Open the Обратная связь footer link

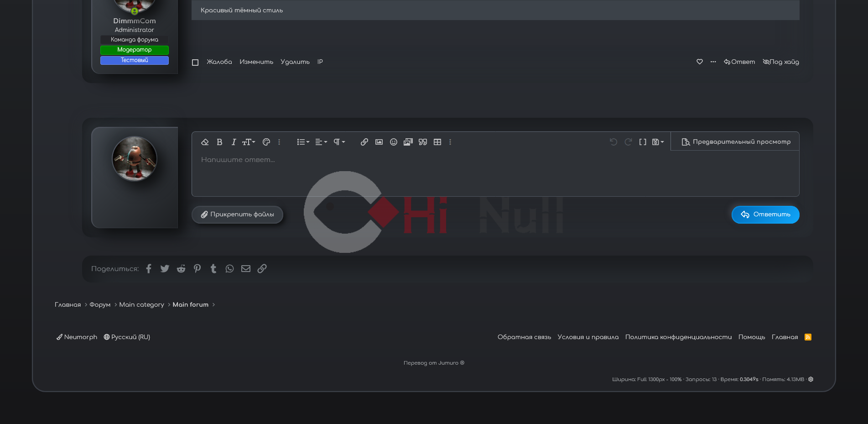524,337
